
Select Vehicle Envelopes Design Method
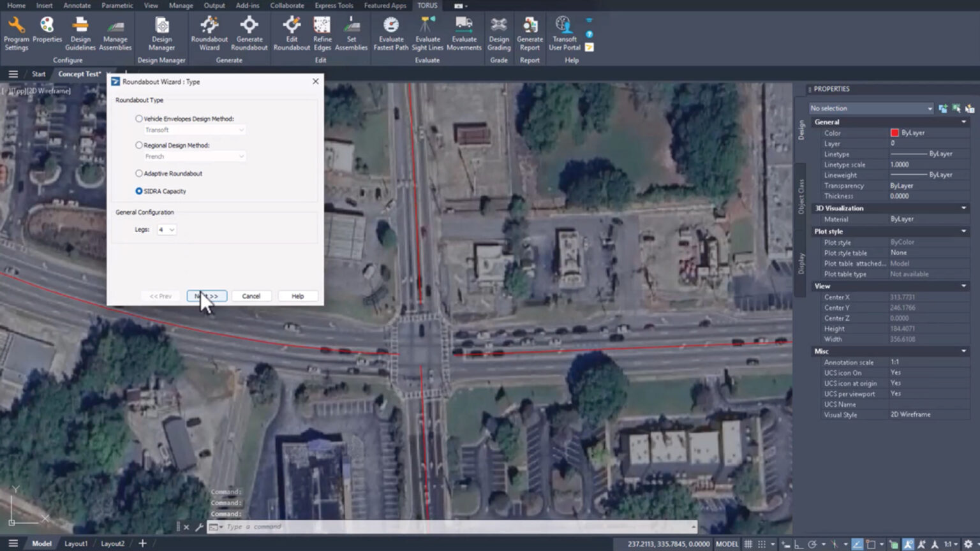coord(138,118)
